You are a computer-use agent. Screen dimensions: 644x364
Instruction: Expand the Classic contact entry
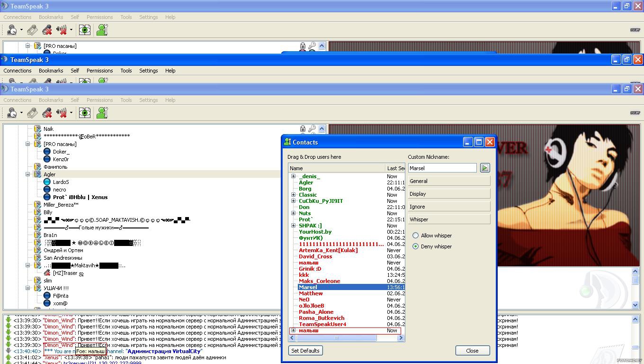click(293, 195)
